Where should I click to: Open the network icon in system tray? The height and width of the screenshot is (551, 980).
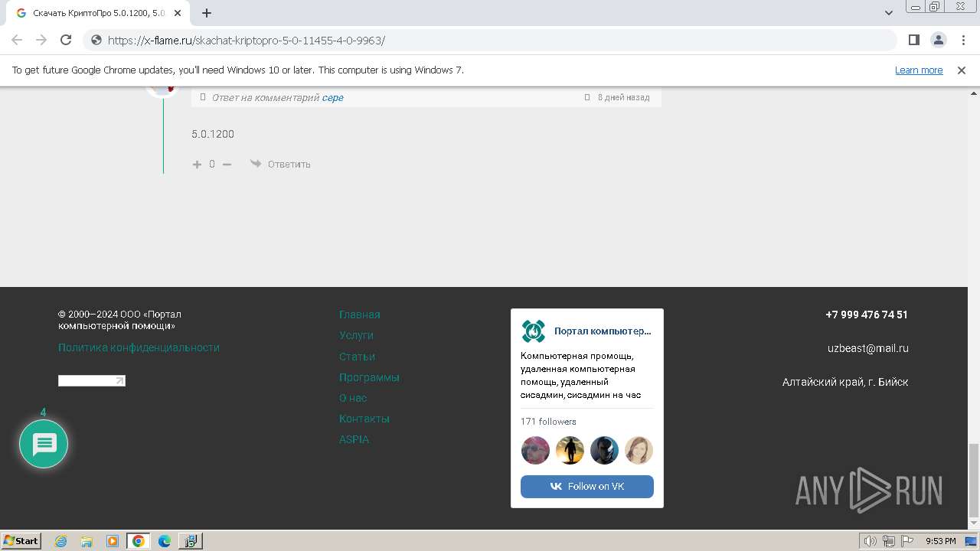(889, 541)
